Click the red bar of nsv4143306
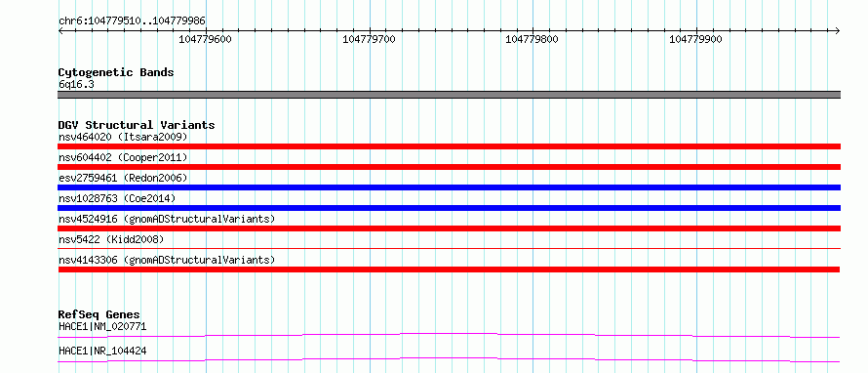 point(449,269)
